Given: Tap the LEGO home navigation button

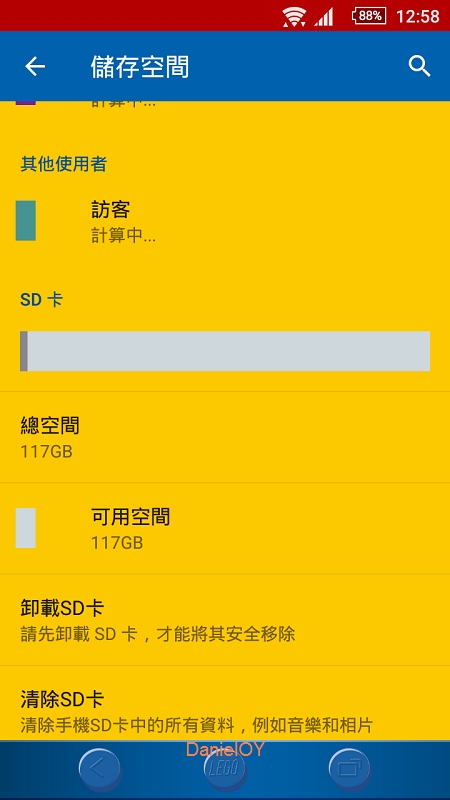Looking at the screenshot, I should point(224,768).
